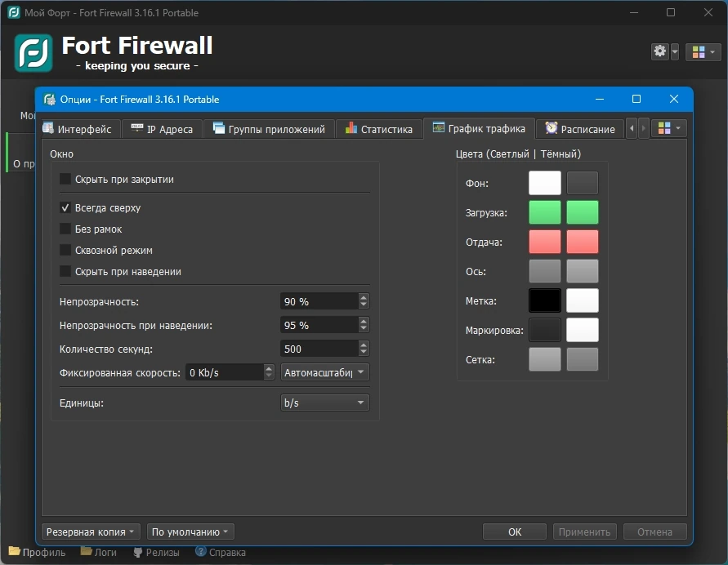Open the Резервная копия menu button
This screenshot has width=728, height=565.
[91, 532]
